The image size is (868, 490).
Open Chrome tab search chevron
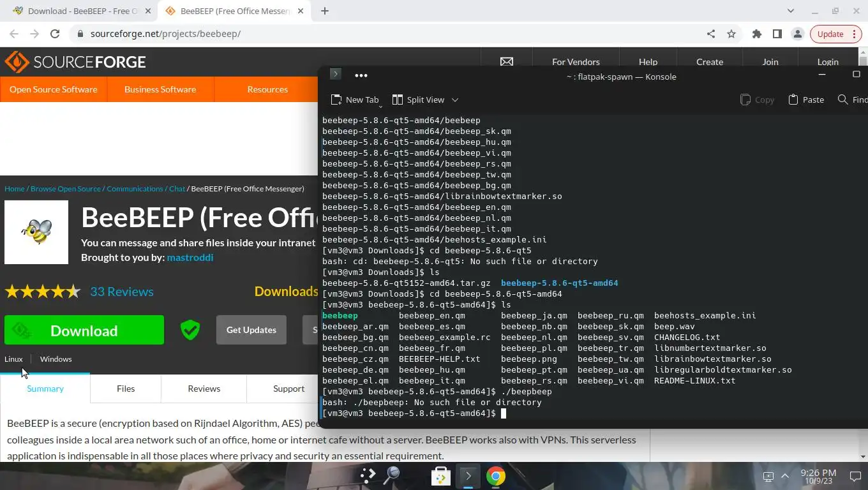coord(791,11)
